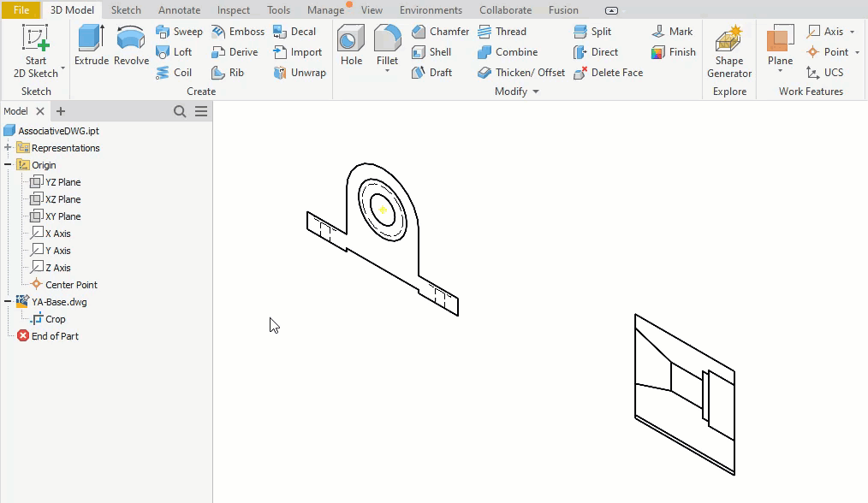Click the Import command
868x503 pixels.
297,52
